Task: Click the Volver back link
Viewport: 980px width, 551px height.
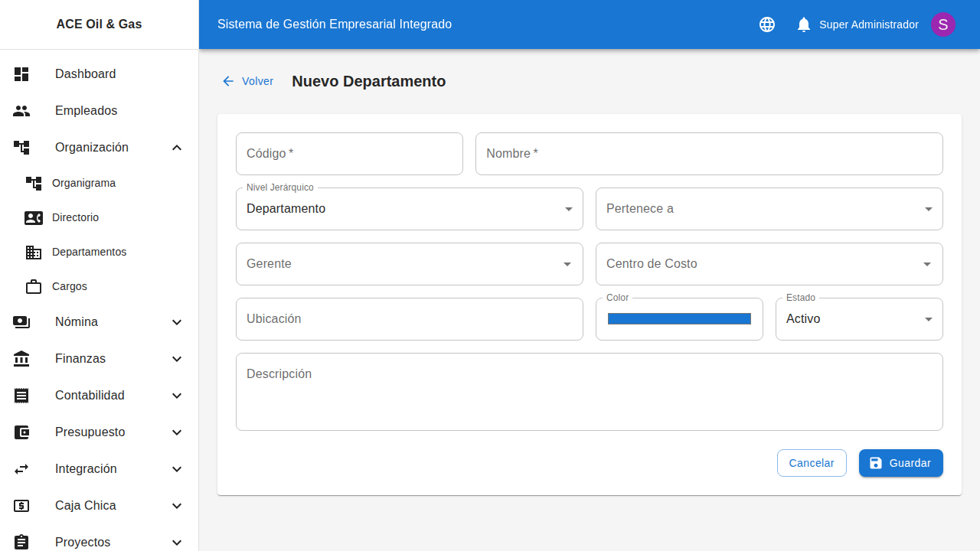Action: 247,81
